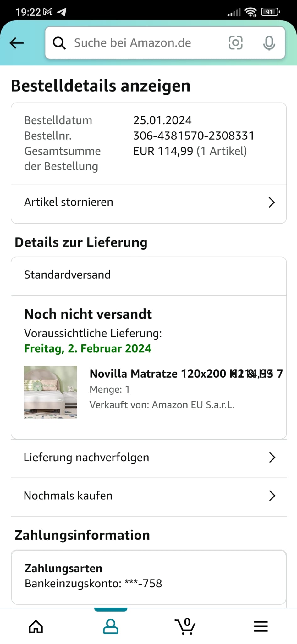Tap Nochmals kaufen row
The image size is (297, 644).
point(68,496)
